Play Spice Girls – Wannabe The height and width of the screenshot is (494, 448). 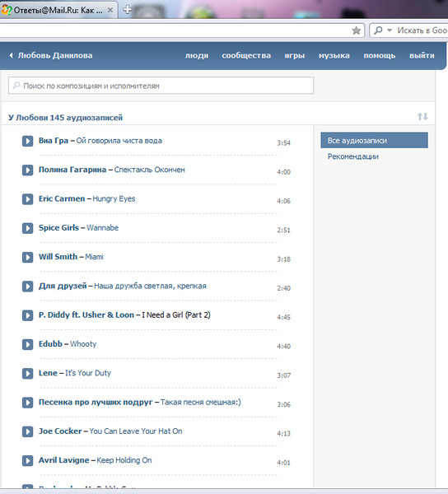27,228
